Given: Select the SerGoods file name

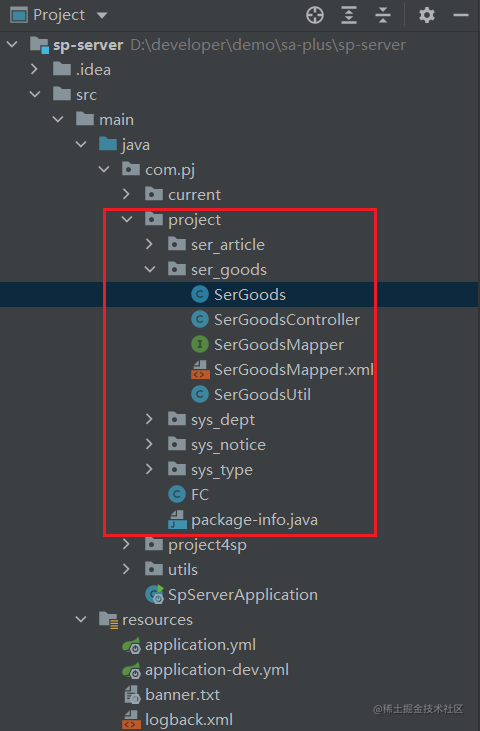Looking at the screenshot, I should pos(250,295).
